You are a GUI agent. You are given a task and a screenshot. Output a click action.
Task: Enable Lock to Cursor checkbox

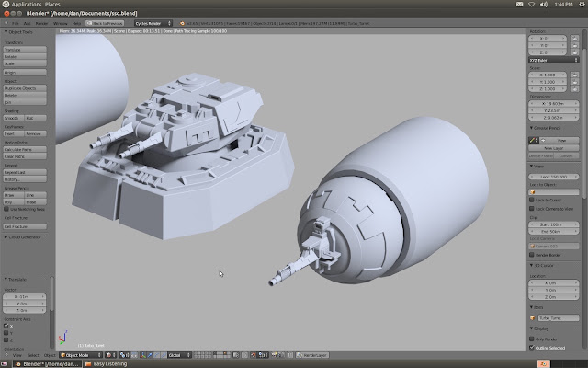coord(531,201)
